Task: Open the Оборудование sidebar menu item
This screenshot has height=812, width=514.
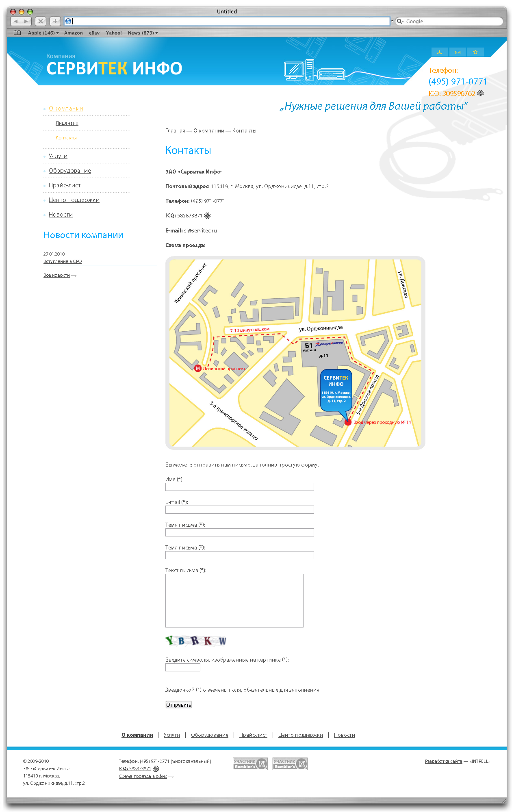Action: 70,171
